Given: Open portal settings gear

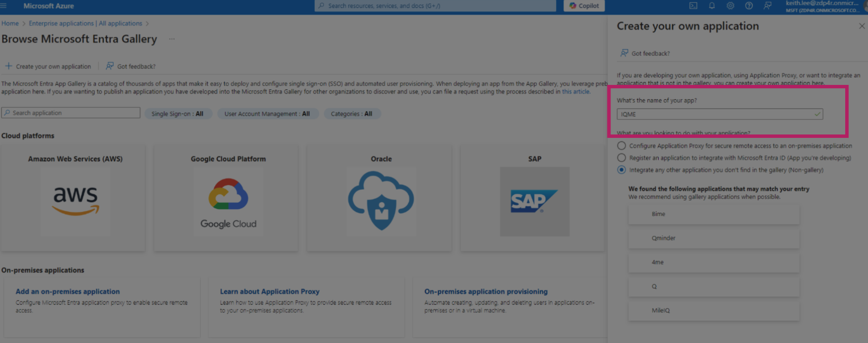Looking at the screenshot, I should pos(730,6).
